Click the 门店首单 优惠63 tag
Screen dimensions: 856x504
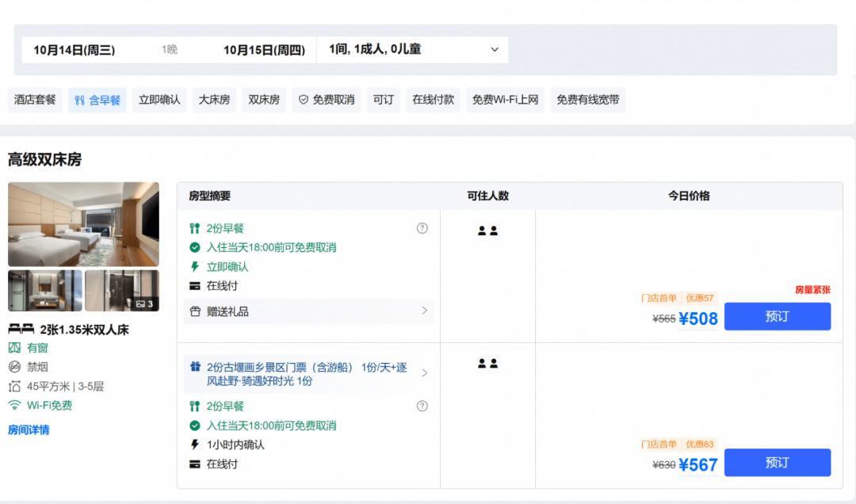[x=678, y=445]
